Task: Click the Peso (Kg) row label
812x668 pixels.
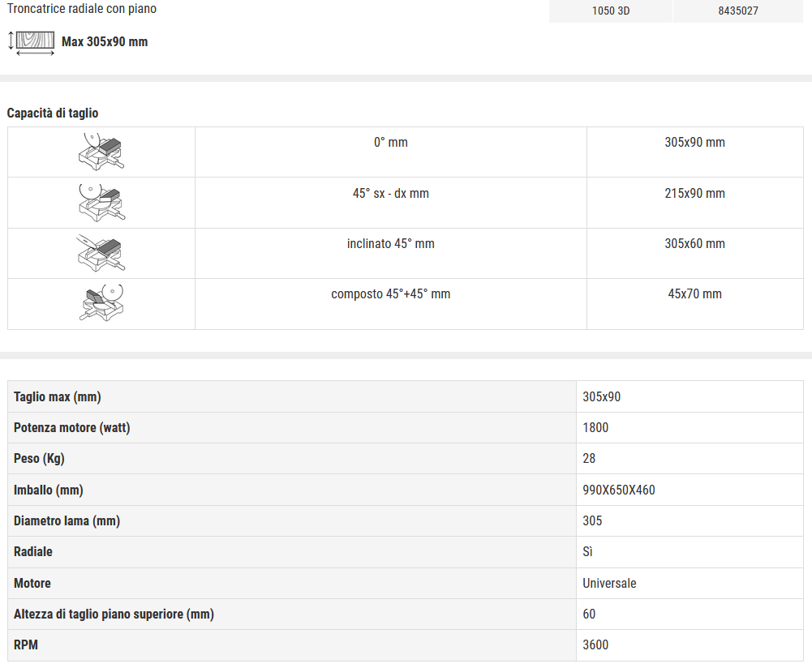Action: coord(39,459)
